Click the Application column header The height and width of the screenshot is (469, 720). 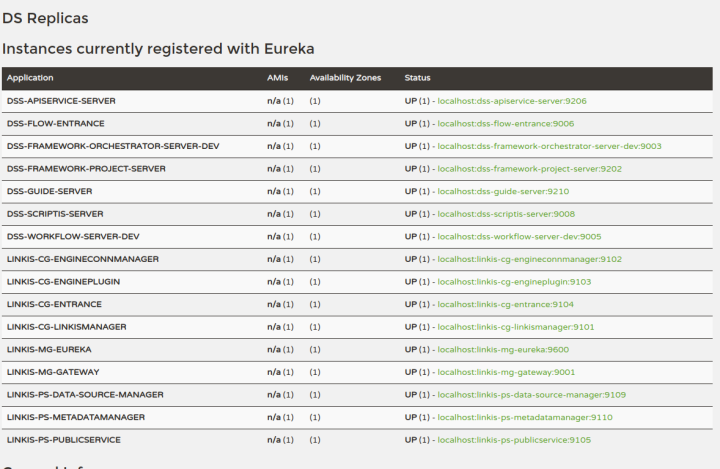30,78
